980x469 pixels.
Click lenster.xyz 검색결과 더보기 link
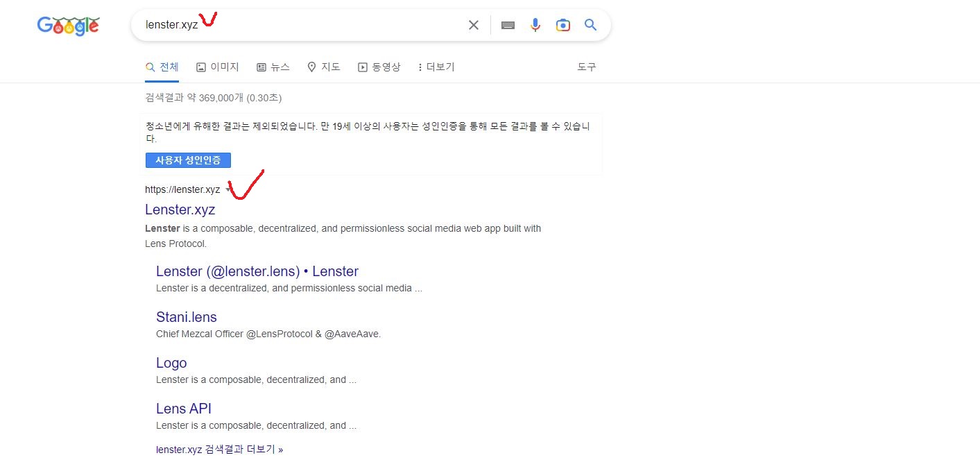(x=220, y=450)
